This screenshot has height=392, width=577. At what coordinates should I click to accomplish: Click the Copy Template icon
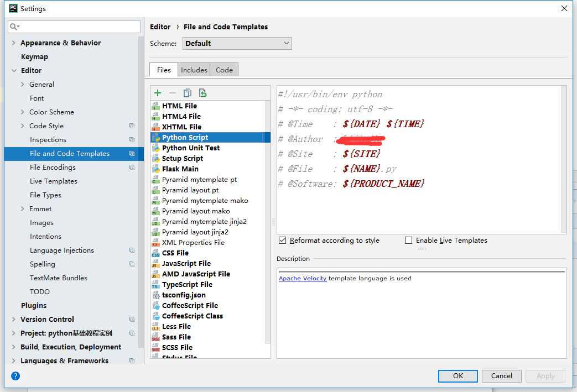pyautogui.click(x=188, y=93)
